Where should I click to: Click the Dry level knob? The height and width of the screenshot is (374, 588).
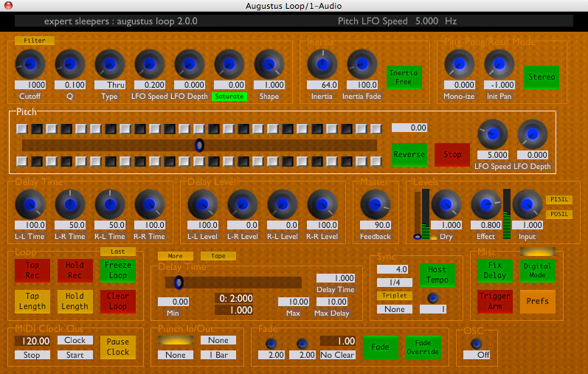[x=446, y=204]
